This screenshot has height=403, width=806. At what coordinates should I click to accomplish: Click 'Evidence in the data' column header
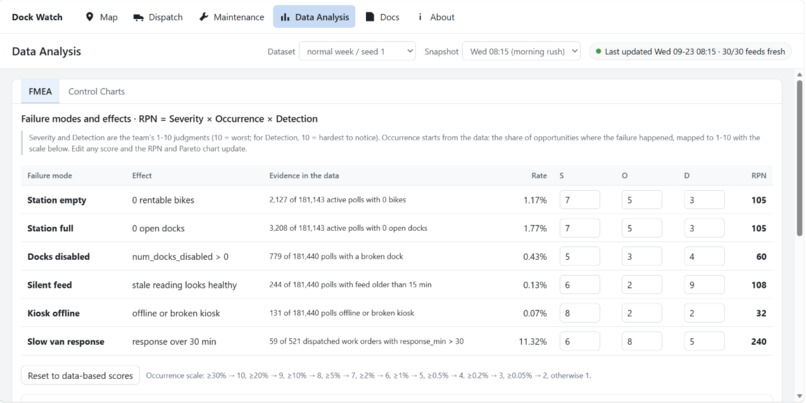point(304,175)
